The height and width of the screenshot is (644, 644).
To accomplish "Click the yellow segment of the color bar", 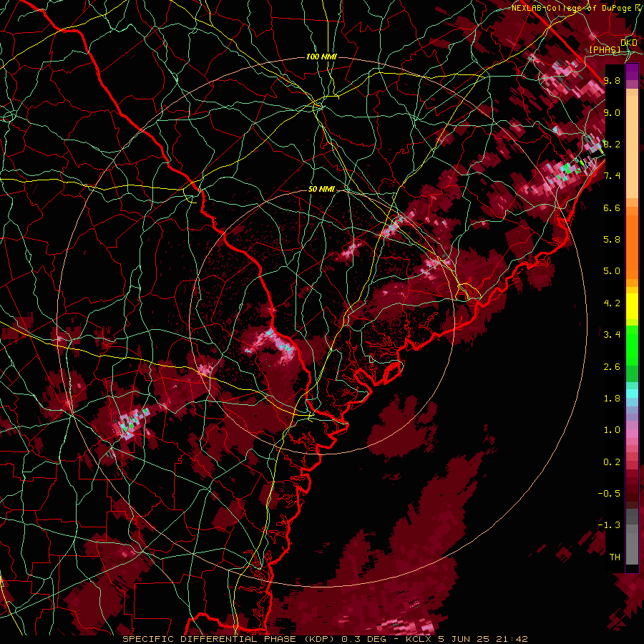I will (632, 306).
